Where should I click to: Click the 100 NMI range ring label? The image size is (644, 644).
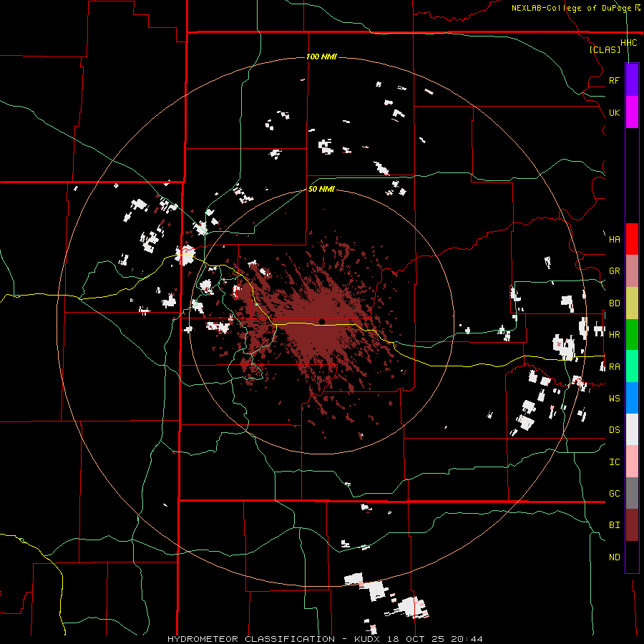click(321, 57)
